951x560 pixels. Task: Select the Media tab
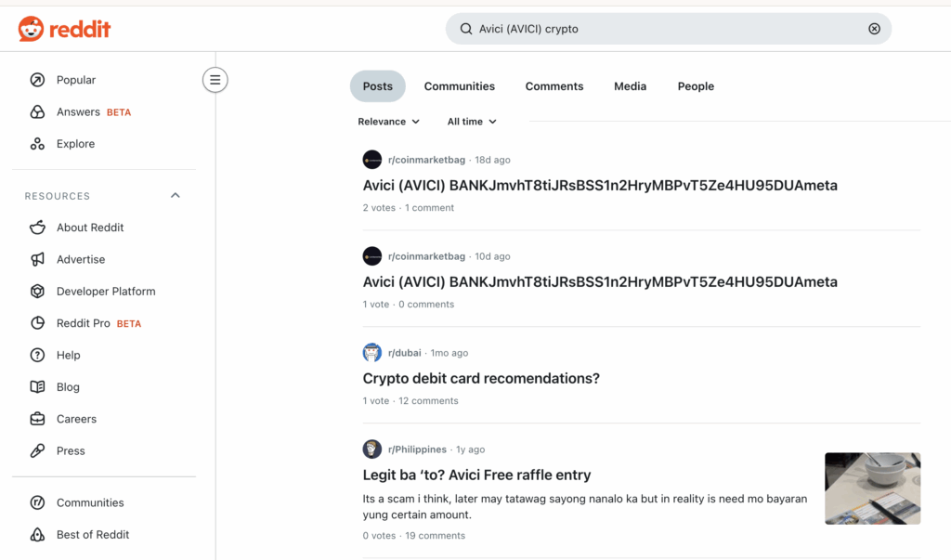click(630, 86)
